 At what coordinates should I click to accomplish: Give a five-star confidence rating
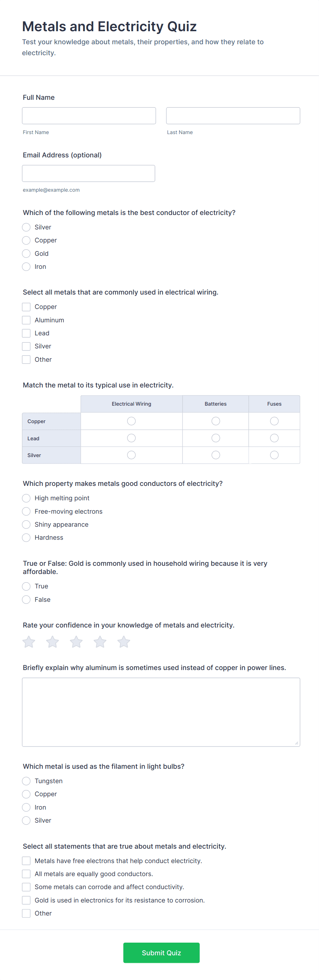pyautogui.click(x=124, y=642)
